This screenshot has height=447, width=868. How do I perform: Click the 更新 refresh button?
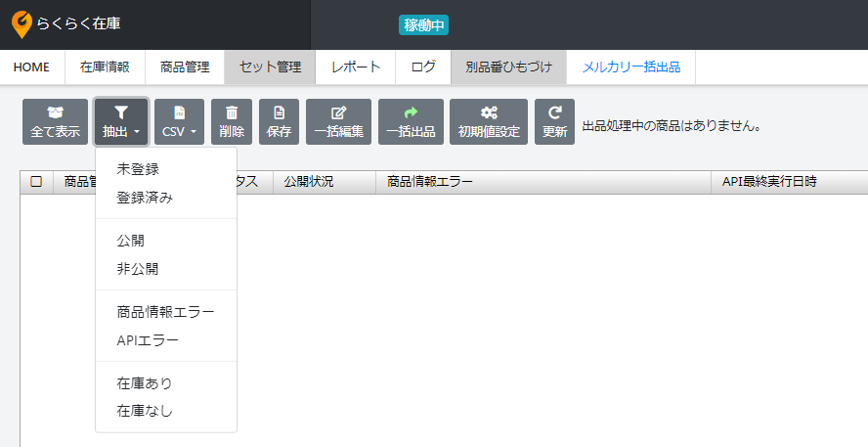[x=554, y=122]
